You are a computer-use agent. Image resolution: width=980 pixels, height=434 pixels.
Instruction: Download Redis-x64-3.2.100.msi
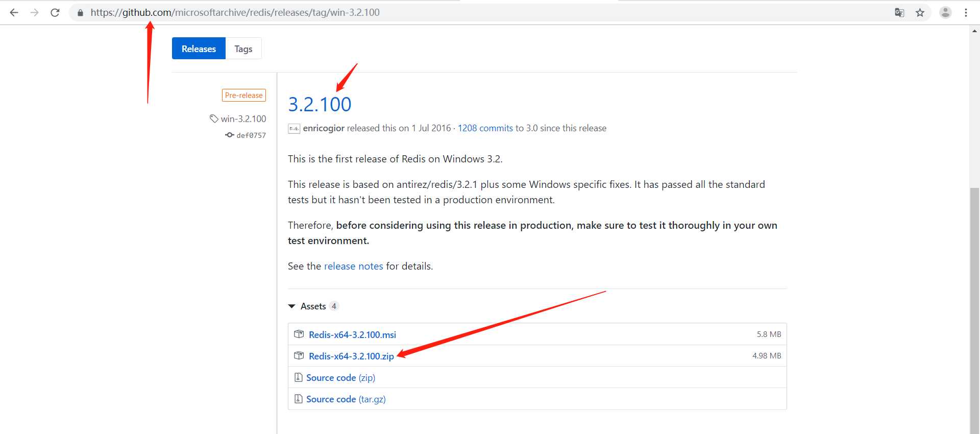352,334
